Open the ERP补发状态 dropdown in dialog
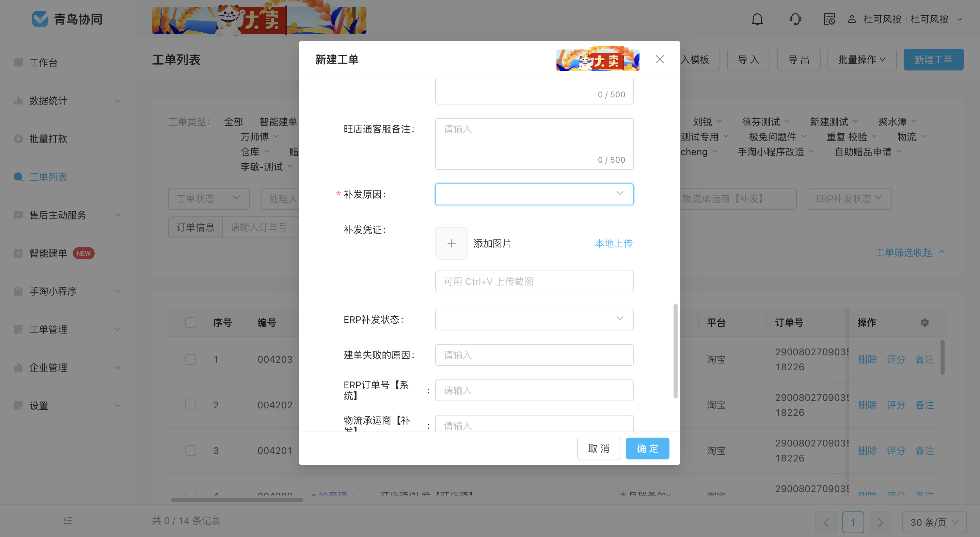 534,320
